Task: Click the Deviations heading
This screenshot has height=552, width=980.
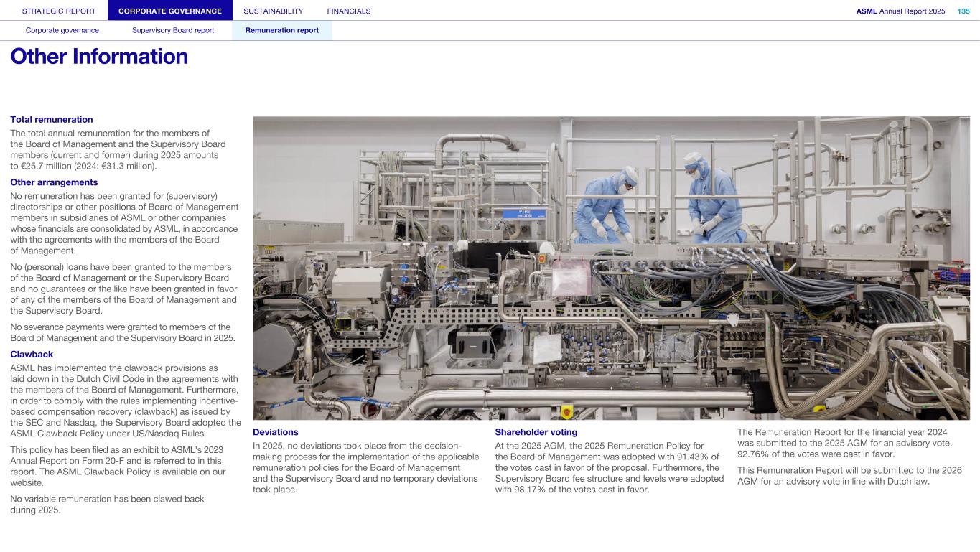Action: click(x=275, y=432)
